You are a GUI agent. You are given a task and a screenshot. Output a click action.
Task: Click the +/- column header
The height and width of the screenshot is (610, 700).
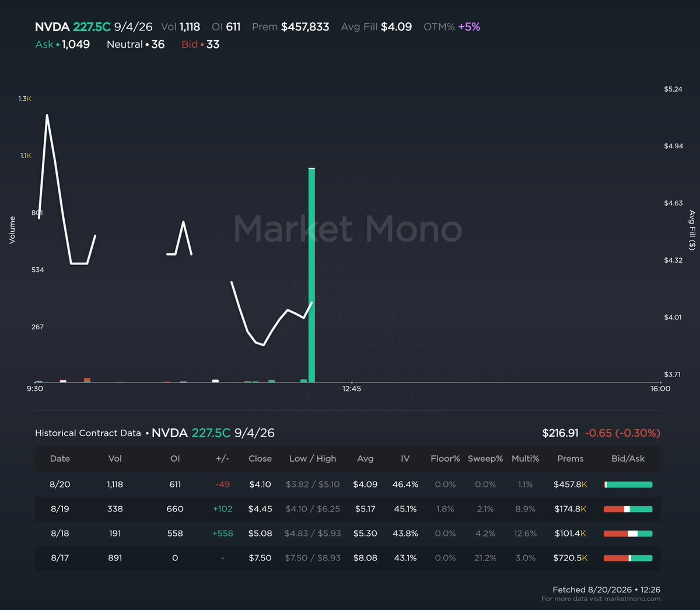pos(222,459)
